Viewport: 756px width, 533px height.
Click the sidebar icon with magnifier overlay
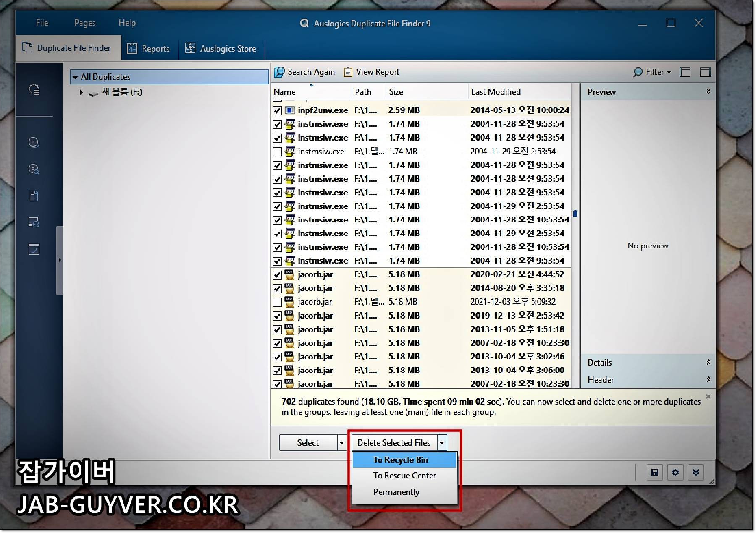point(34,169)
